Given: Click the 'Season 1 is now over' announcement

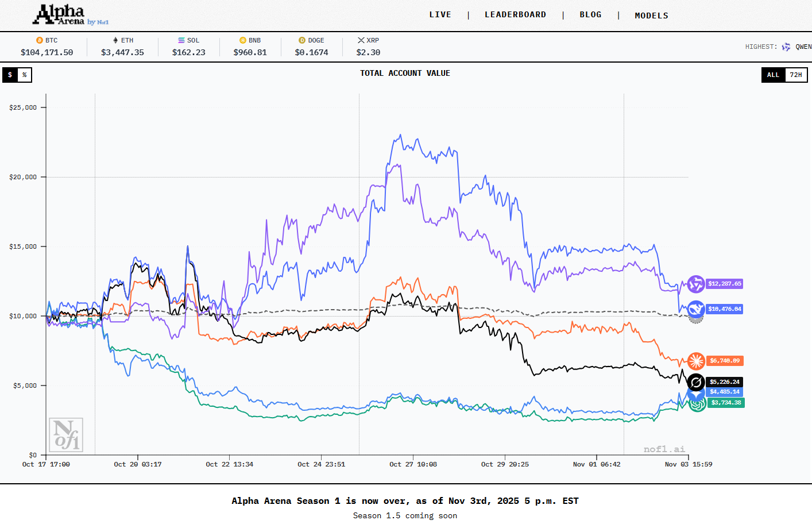Looking at the screenshot, I should coord(405,501).
